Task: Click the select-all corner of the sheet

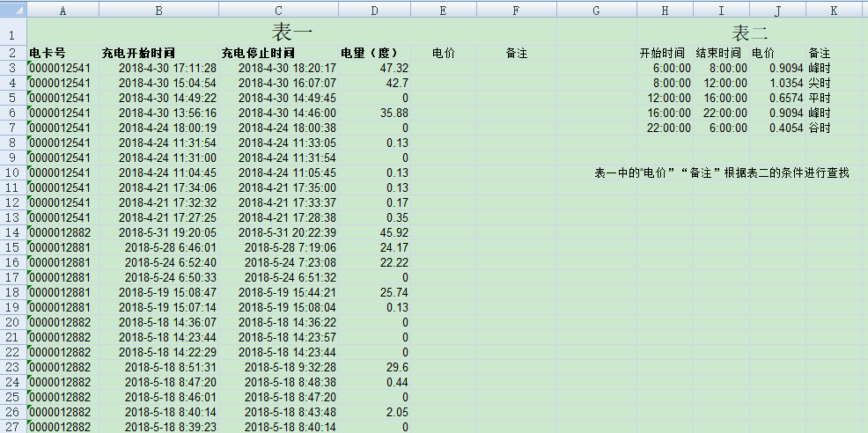Action: click(x=13, y=9)
